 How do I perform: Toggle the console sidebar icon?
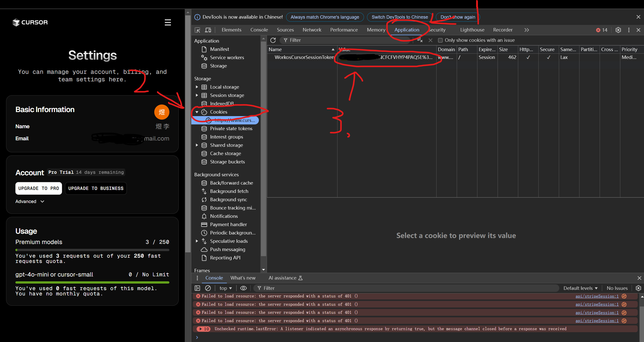coord(197,288)
